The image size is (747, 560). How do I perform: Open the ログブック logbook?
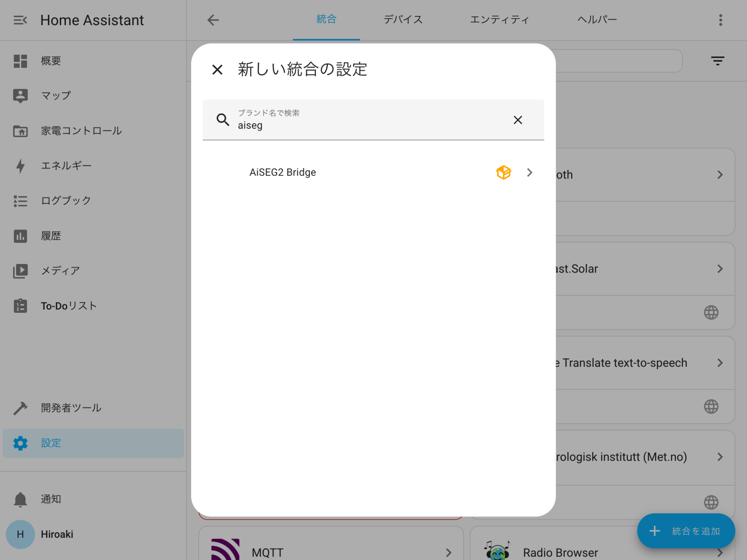[93, 200]
